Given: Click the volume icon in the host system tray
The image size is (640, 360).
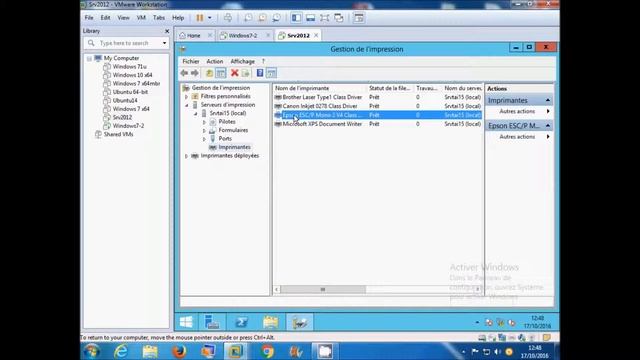Looking at the screenshot, I should tap(497, 351).
